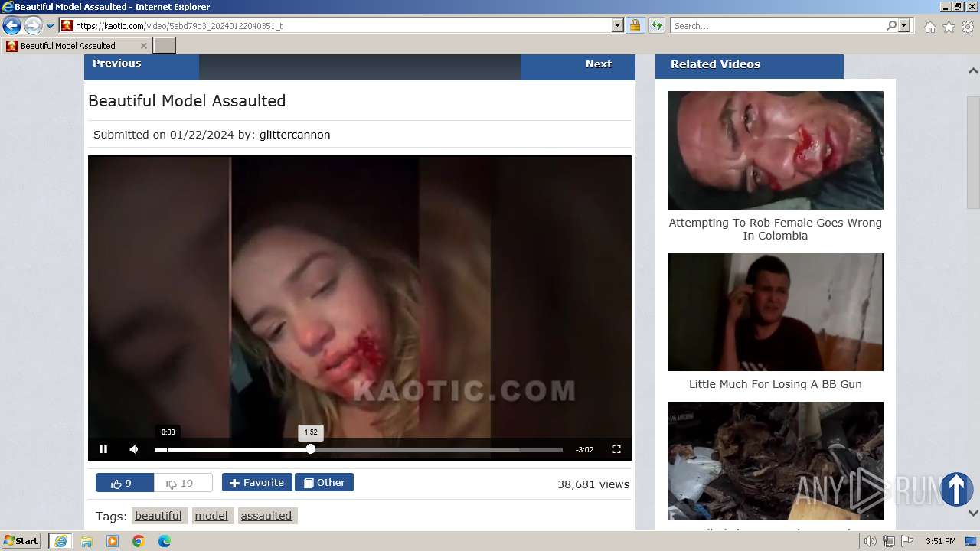The height and width of the screenshot is (551, 980).
Task: Go to the Previous video
Action: [142, 65]
